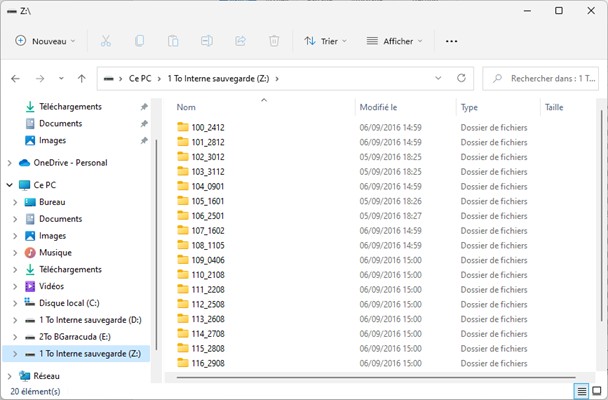
Task: Click the Refresh button near address bar
Action: pos(461,78)
